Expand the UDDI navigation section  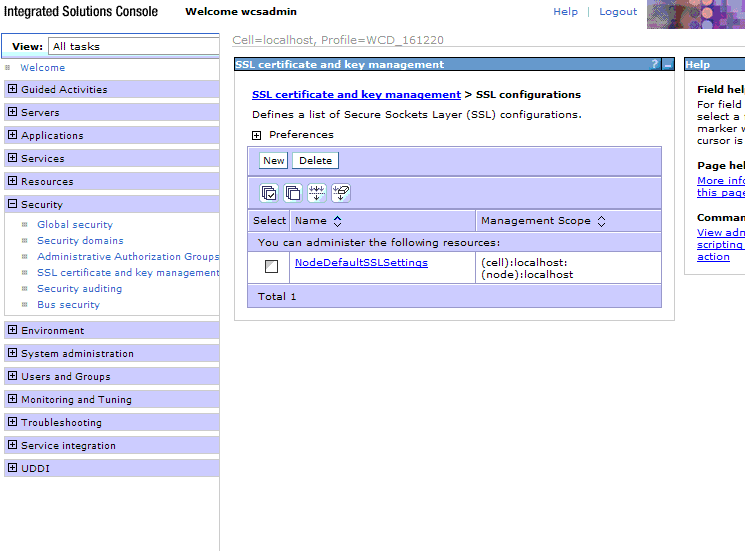pos(12,468)
